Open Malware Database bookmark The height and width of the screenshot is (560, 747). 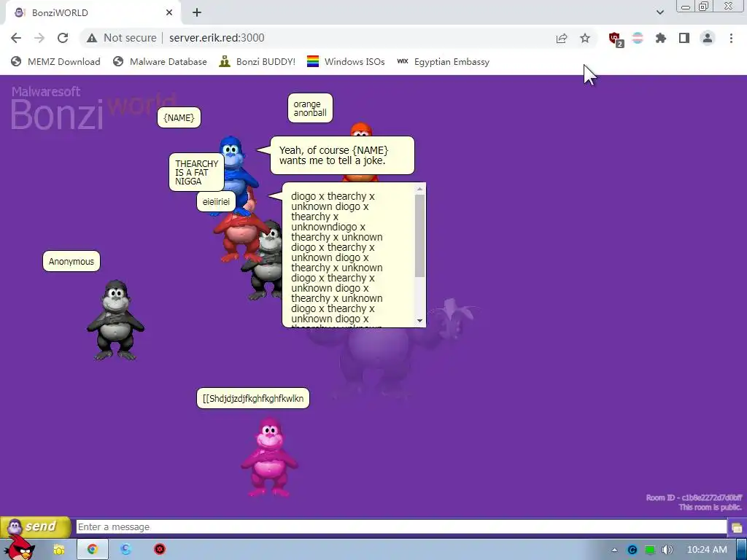pos(160,62)
